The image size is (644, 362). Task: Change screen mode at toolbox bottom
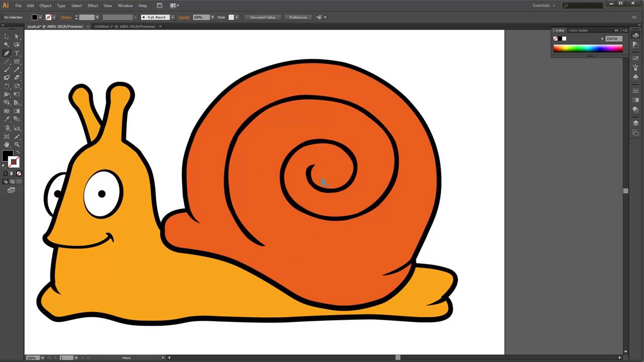11,190
